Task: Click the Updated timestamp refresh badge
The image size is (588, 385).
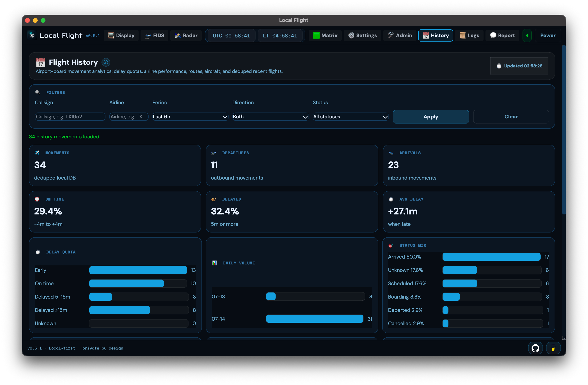Action: pyautogui.click(x=519, y=66)
